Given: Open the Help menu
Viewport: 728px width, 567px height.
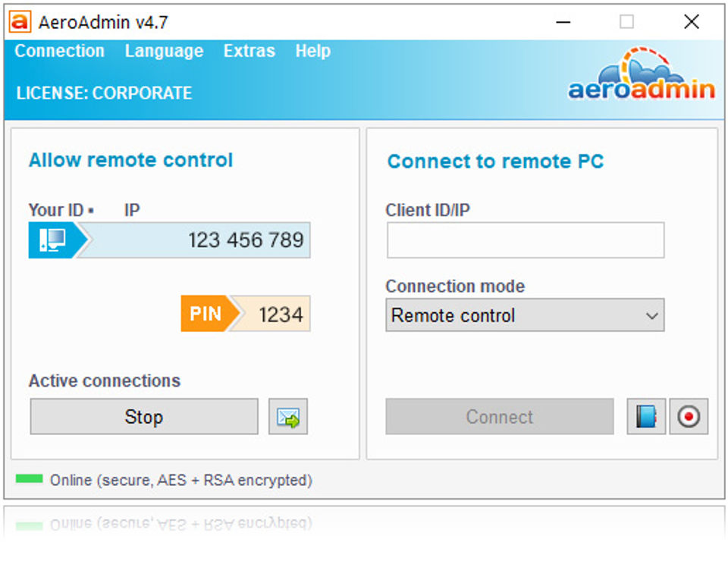Looking at the screenshot, I should tap(313, 51).
